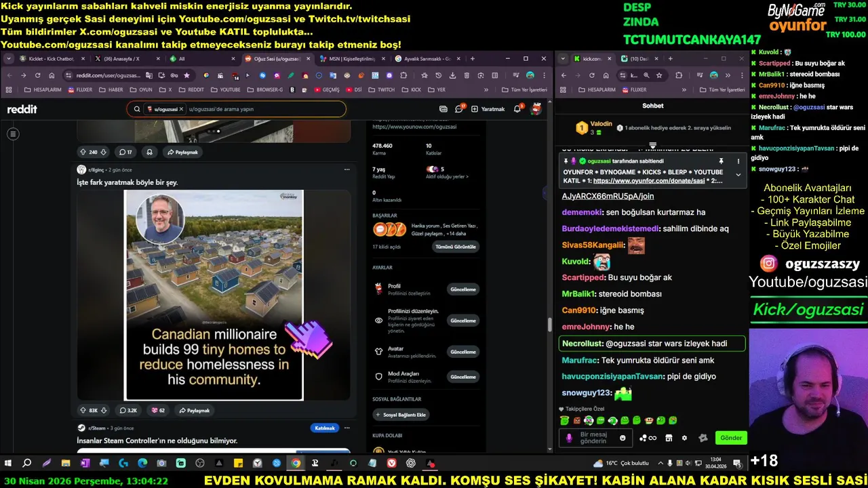Click Güncelleme next to Profil
This screenshot has height=488, width=868.
tap(463, 289)
